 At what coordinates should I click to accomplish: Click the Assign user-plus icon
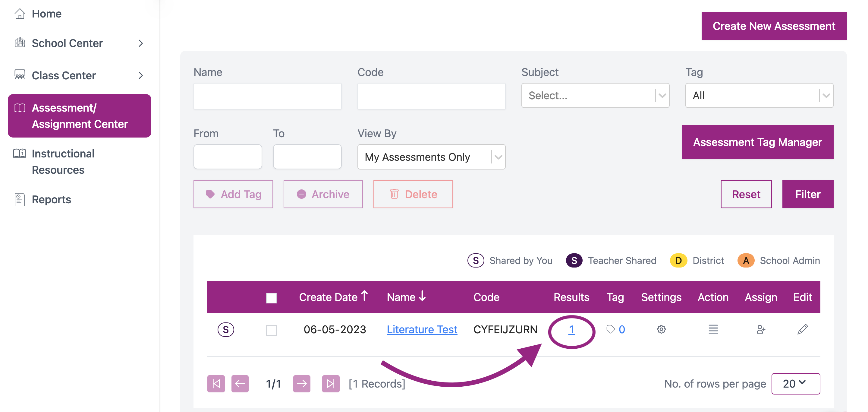(760, 329)
